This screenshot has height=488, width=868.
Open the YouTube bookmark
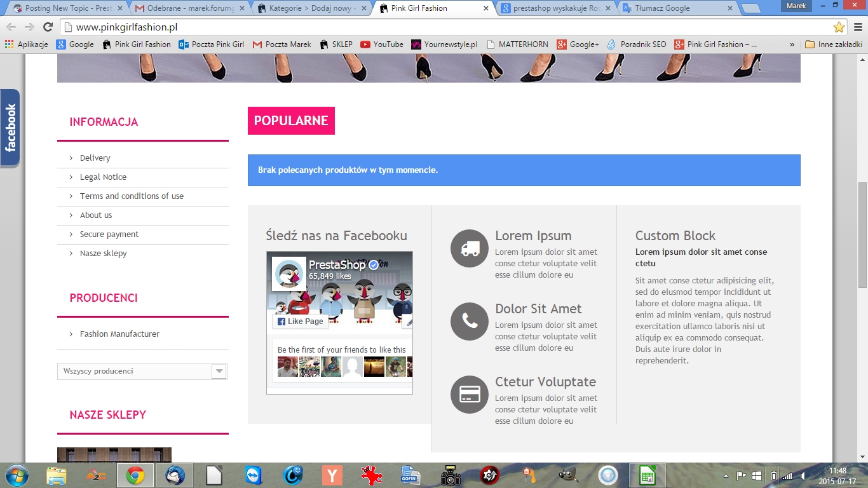pyautogui.click(x=382, y=44)
